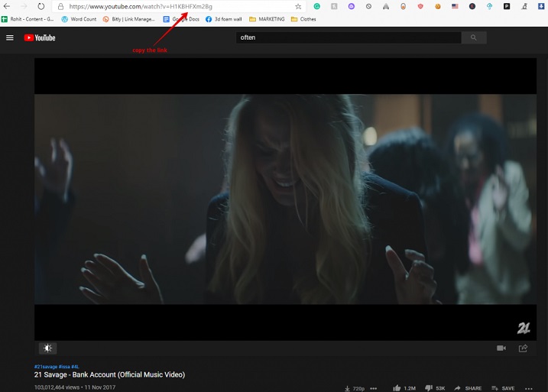This screenshot has height=392, width=548.
Task: Click the crossed-circle blocker extension icon
Action: (368, 6)
